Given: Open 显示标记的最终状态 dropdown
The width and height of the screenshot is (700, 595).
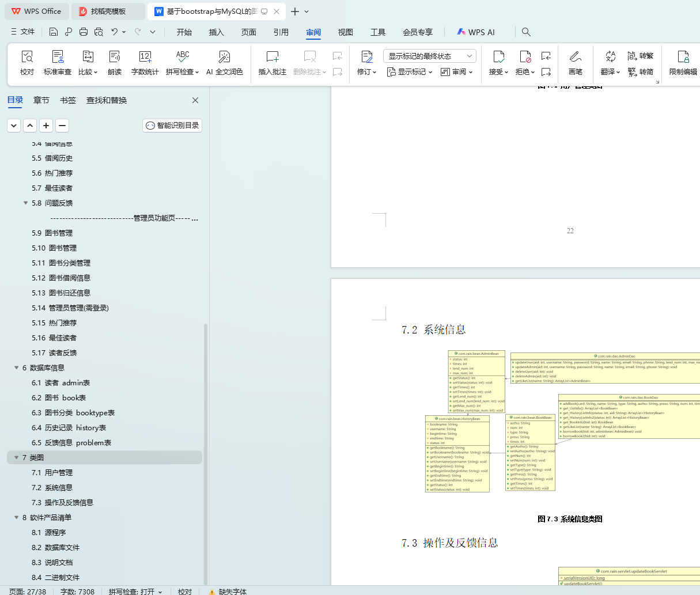Looking at the screenshot, I should tap(429, 56).
